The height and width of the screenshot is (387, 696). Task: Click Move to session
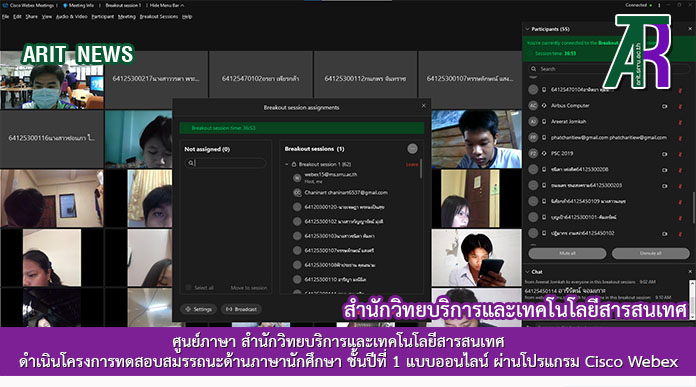pos(249,288)
